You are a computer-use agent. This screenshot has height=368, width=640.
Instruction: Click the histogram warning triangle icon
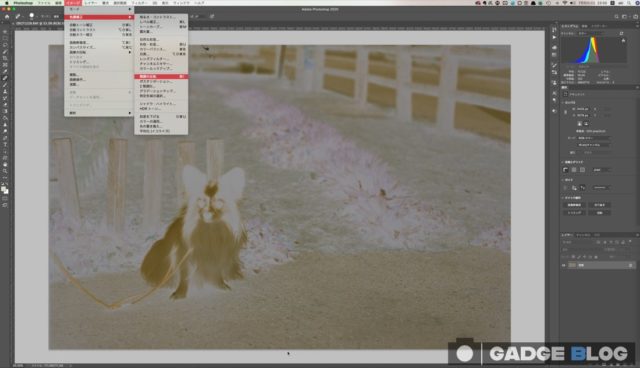coord(624,40)
